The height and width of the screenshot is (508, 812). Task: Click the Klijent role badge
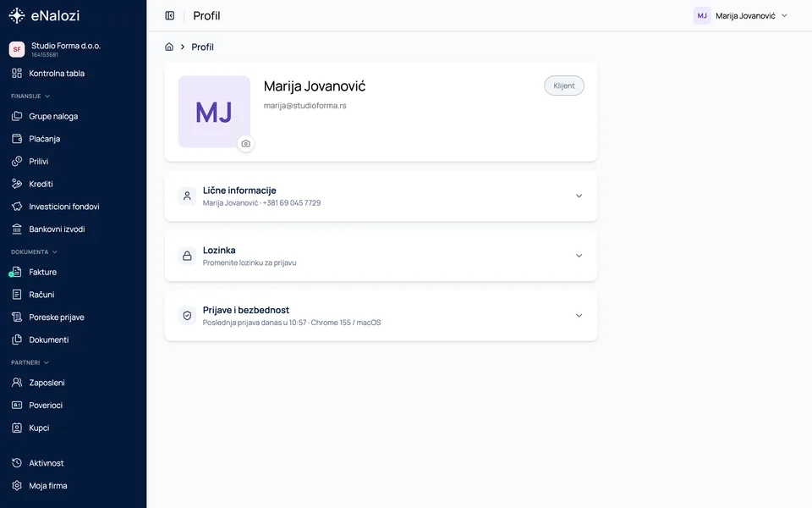[x=564, y=86]
